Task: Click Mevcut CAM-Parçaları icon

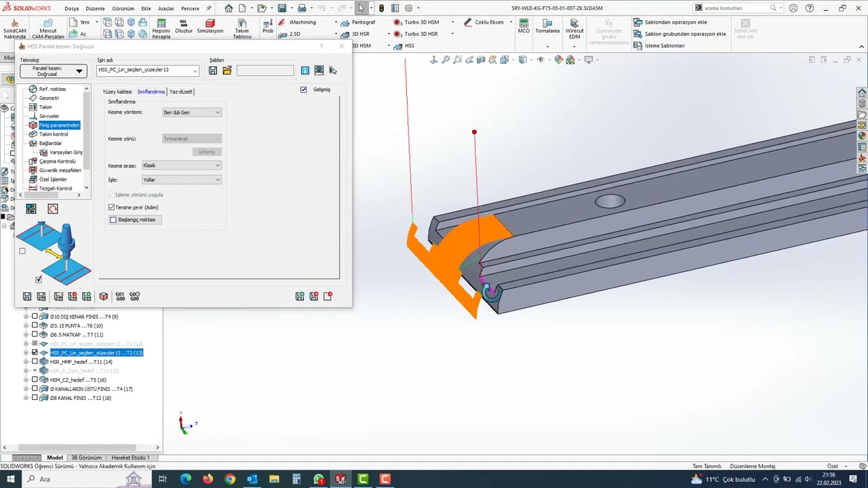Action: (48, 22)
